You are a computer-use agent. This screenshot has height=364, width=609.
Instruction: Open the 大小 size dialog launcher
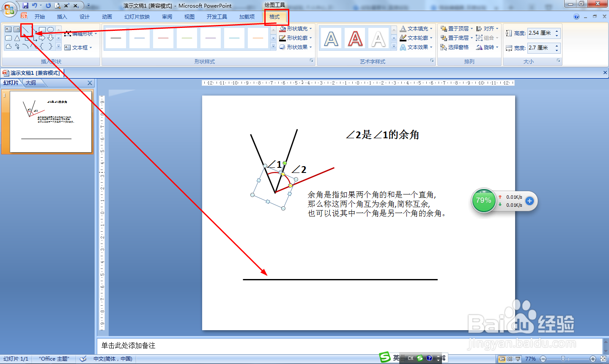[559, 61]
